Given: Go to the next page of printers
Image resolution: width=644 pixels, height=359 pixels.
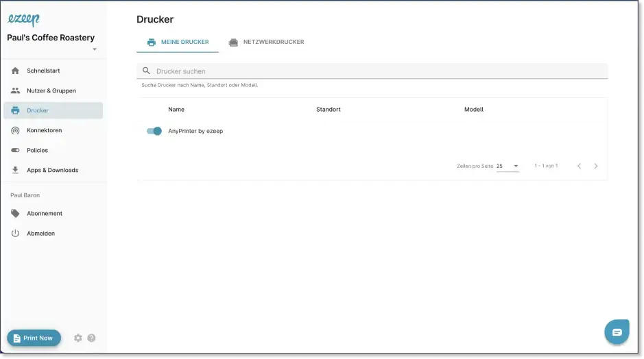Looking at the screenshot, I should (x=595, y=166).
